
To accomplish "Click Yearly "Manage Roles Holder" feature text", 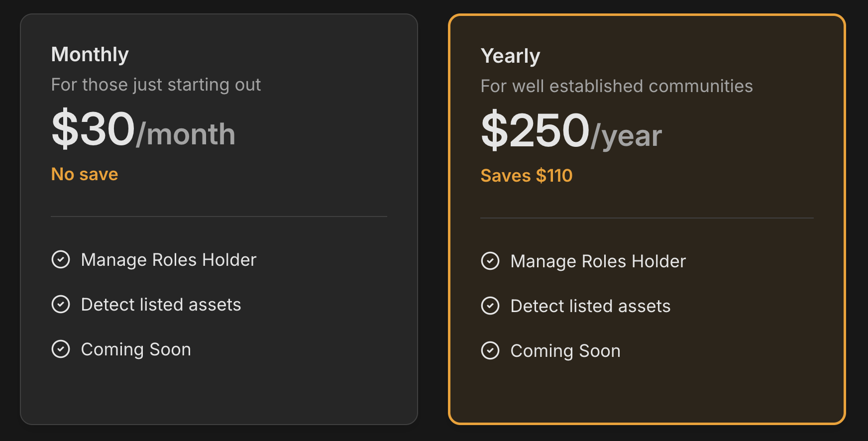I will tap(598, 261).
